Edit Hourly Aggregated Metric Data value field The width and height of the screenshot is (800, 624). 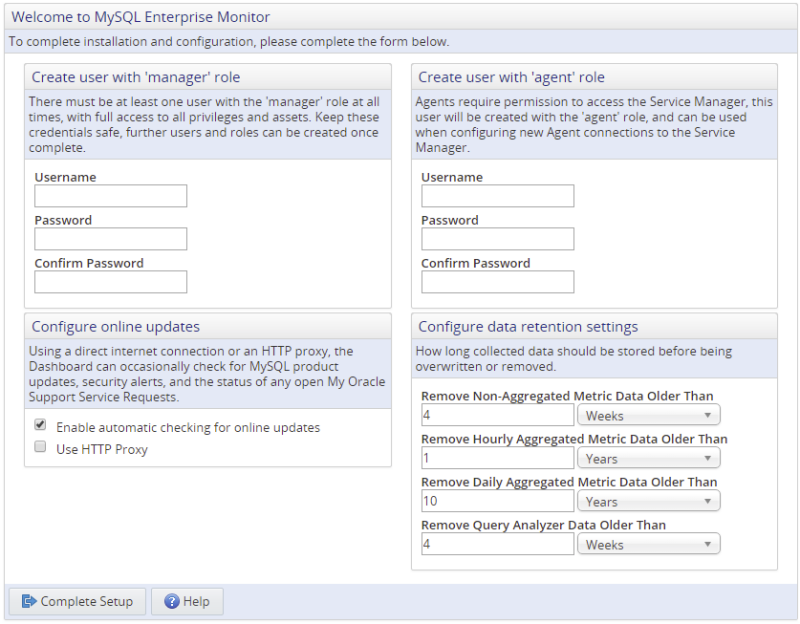pyautogui.click(x=497, y=458)
